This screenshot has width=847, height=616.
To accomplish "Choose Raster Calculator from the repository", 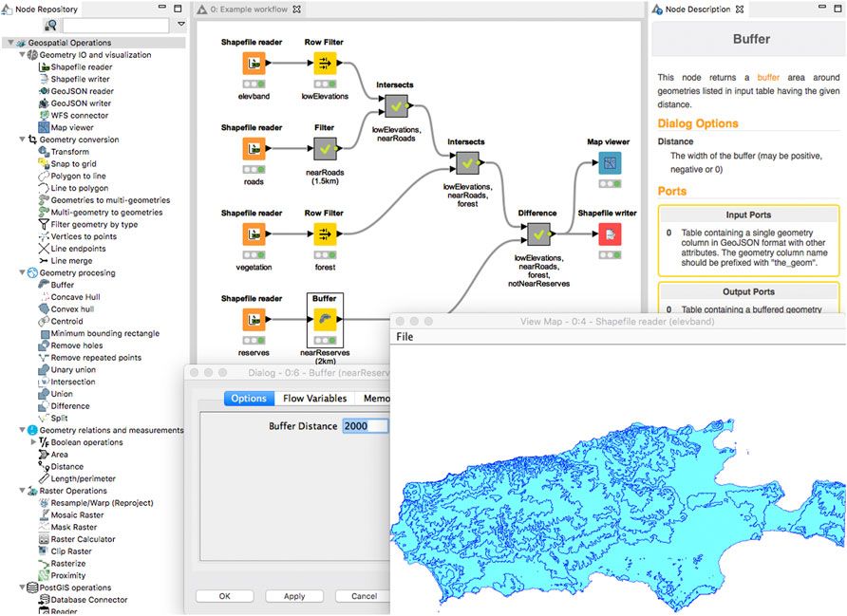I will click(83, 539).
